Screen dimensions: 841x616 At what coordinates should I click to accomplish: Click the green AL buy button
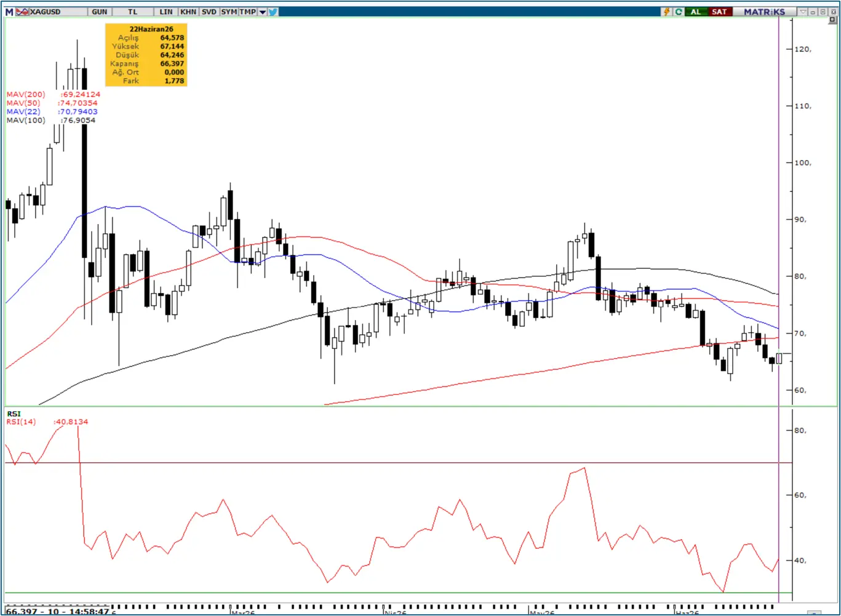[695, 12]
